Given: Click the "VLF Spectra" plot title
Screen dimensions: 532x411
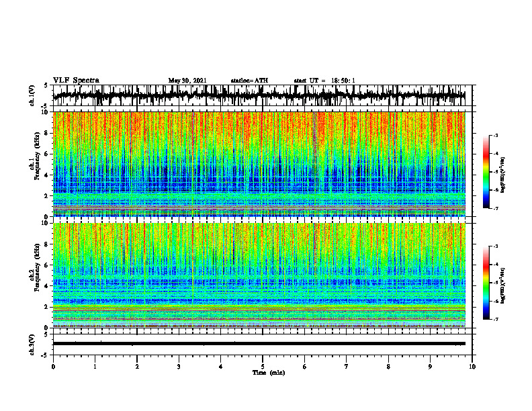Looking at the screenshot, I should pyautogui.click(x=76, y=81).
